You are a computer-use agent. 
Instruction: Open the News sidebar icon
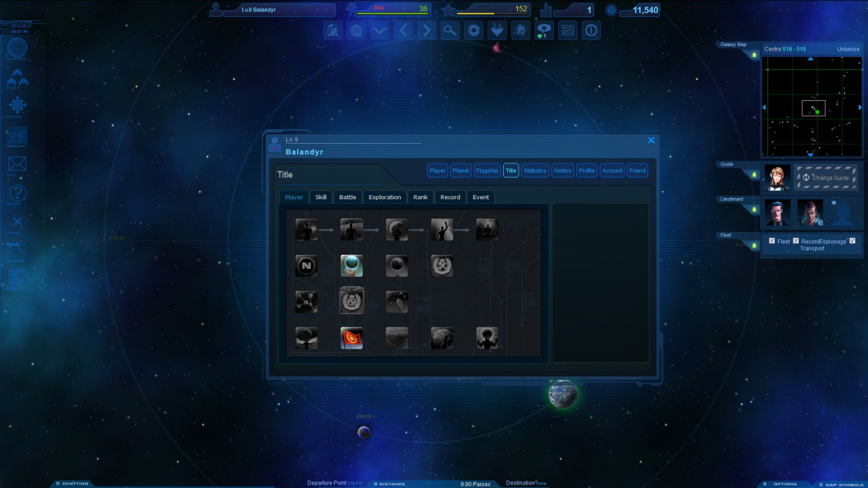[x=17, y=223]
